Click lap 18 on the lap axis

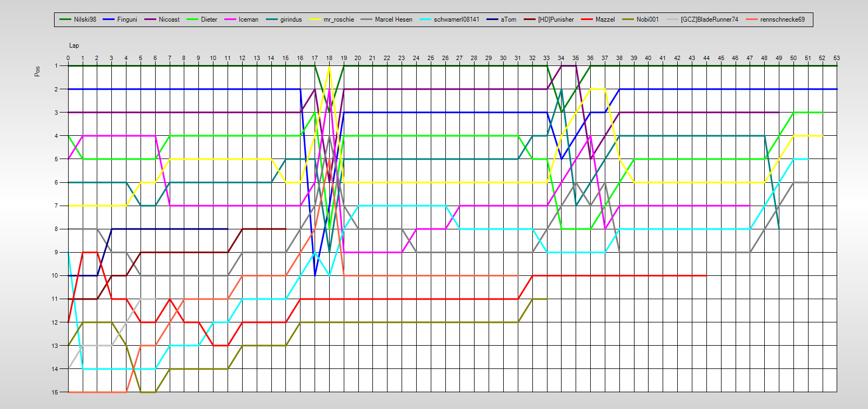(x=329, y=58)
